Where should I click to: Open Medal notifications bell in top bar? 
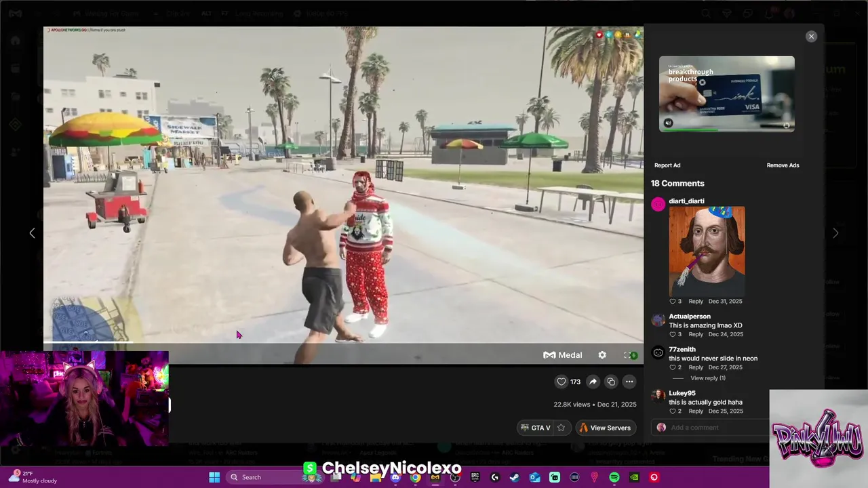coord(770,14)
